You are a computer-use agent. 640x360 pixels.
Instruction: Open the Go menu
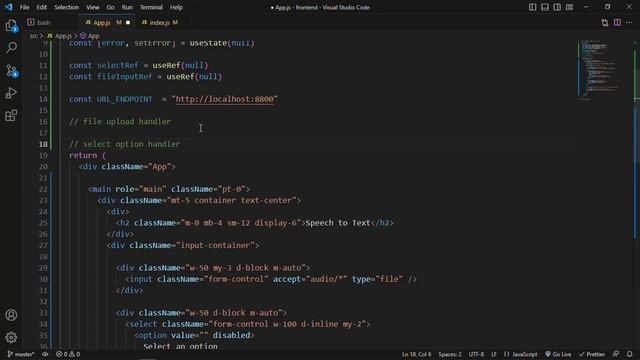point(110,7)
